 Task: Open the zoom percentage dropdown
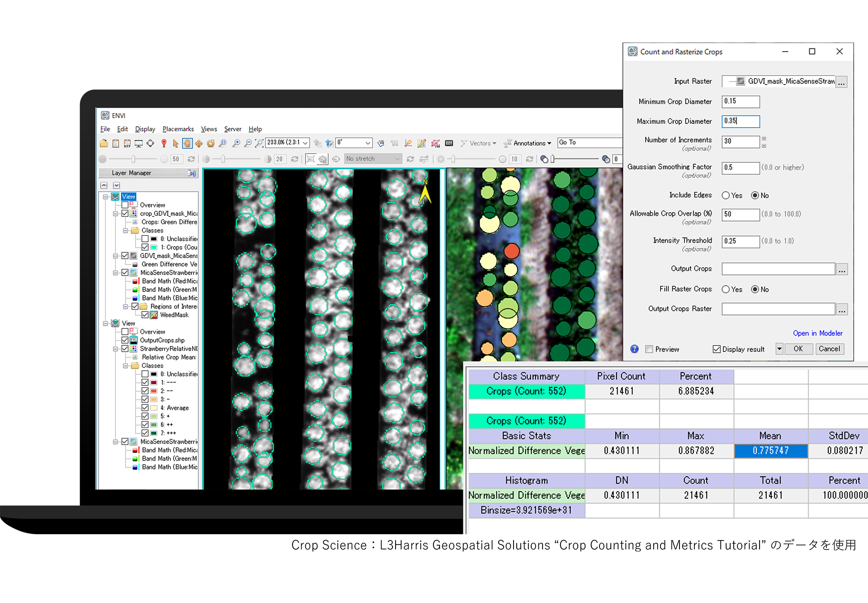pyautogui.click(x=305, y=143)
